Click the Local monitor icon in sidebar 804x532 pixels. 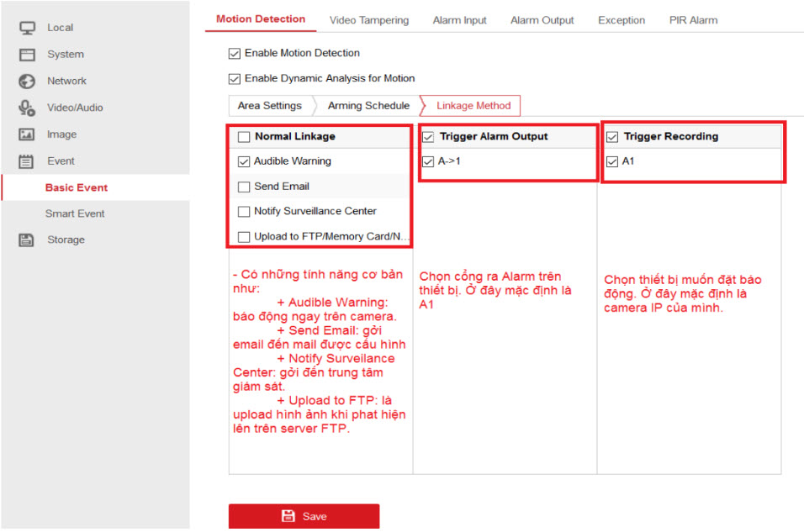point(27,28)
